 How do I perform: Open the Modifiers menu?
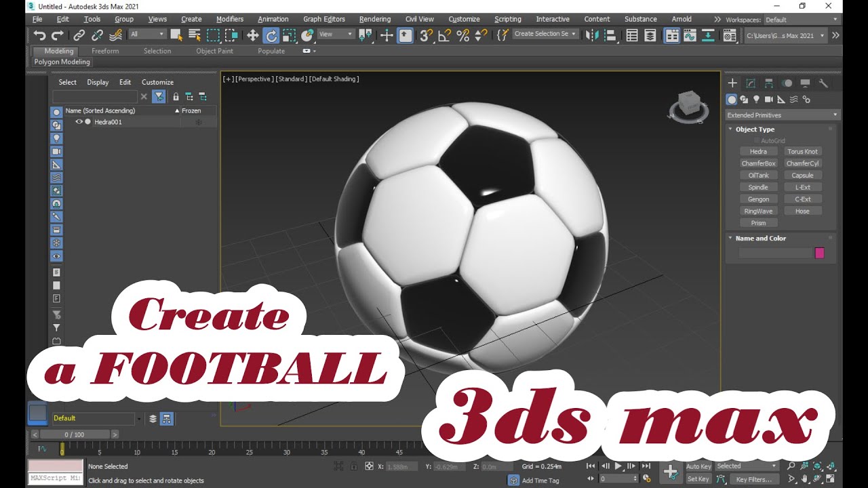tap(230, 19)
